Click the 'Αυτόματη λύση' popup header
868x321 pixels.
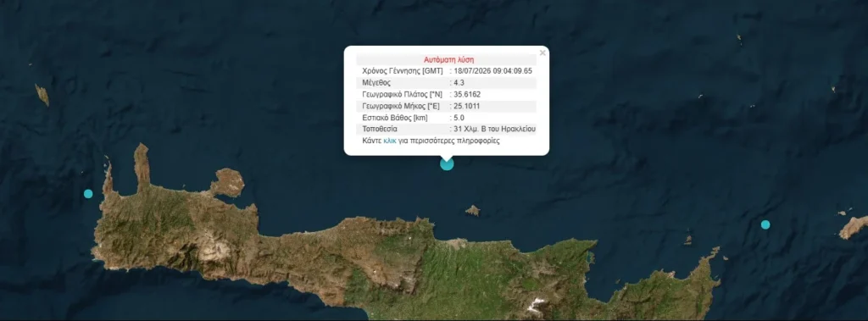pyautogui.click(x=449, y=60)
